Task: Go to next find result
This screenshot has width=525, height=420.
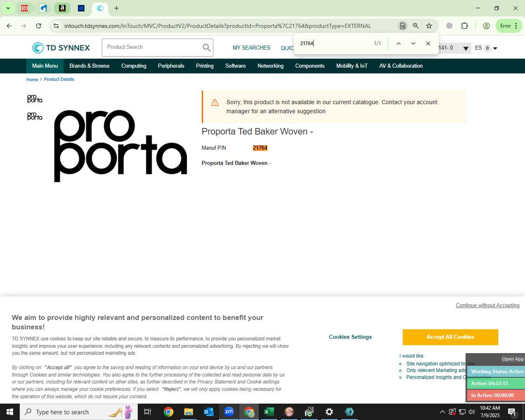Action: (x=413, y=43)
